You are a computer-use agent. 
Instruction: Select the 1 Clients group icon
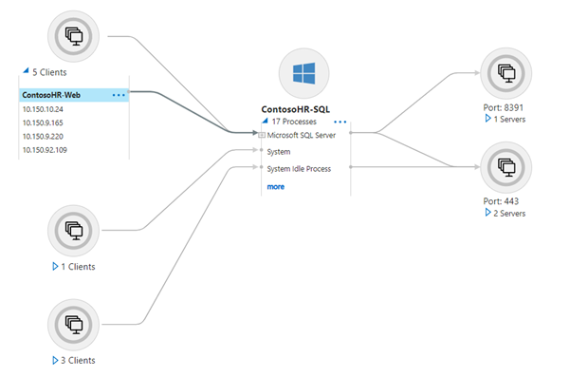coord(74,231)
